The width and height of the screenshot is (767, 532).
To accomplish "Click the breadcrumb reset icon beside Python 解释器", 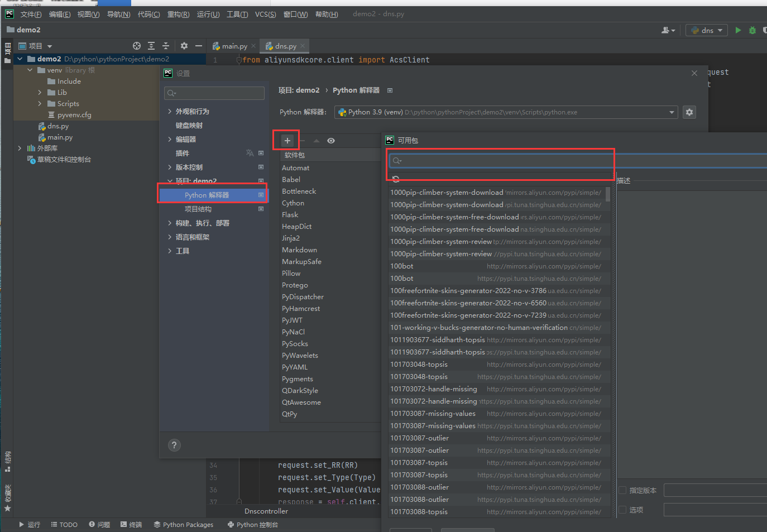I will click(390, 90).
